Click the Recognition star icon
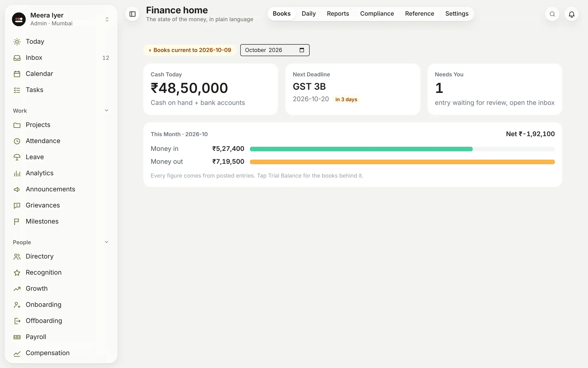588x368 pixels. pyautogui.click(x=17, y=272)
